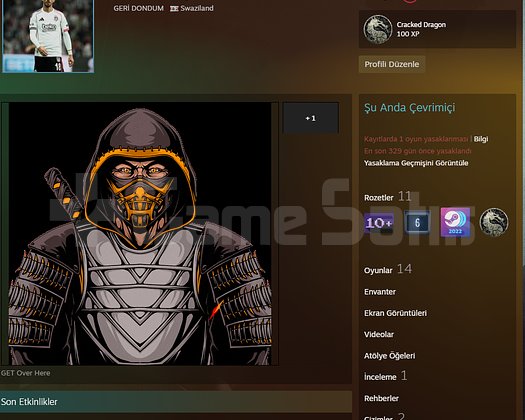This screenshot has width=525, height=420.
Task: Open the Cracked Dragon badge icon
Action: coord(378,29)
